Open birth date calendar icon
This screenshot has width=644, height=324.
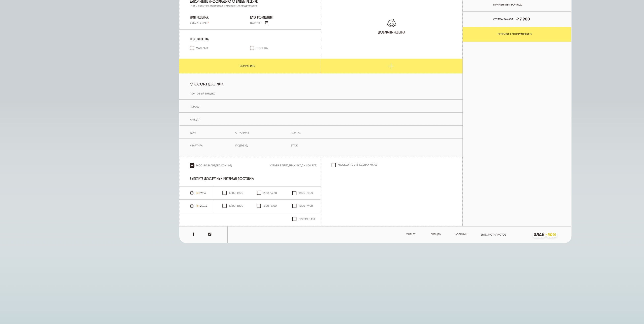(x=266, y=23)
